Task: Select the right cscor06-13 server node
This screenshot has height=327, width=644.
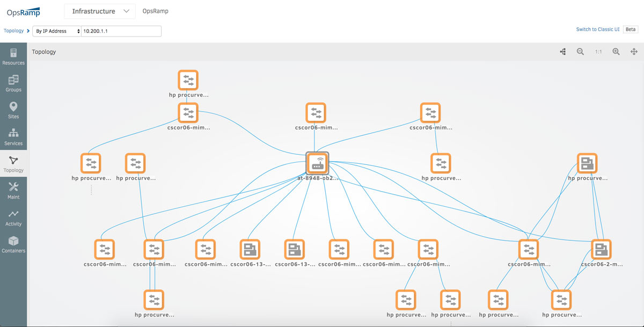Action: coord(294,249)
